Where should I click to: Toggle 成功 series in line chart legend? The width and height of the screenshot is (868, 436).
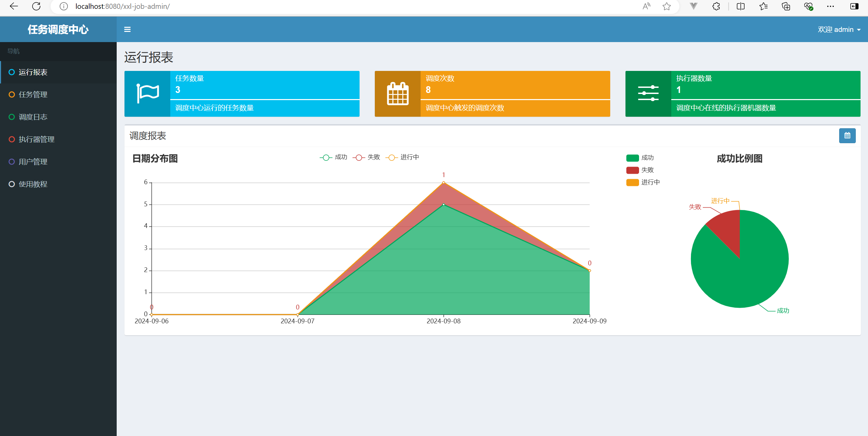point(333,157)
